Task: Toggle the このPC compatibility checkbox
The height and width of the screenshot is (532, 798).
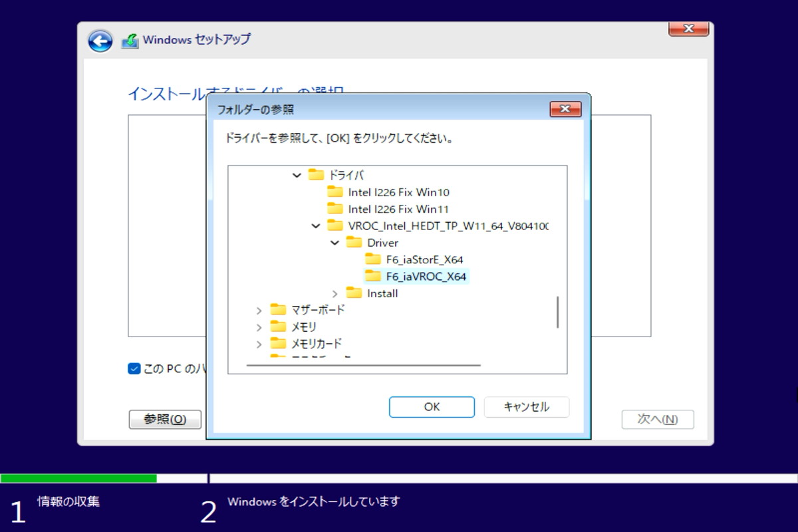Action: pyautogui.click(x=134, y=368)
